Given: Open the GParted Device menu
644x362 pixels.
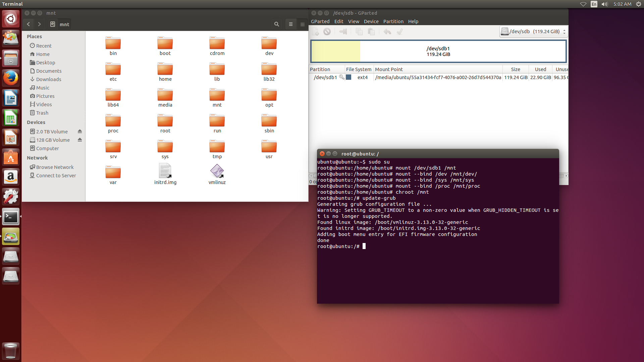Looking at the screenshot, I should tap(371, 21).
